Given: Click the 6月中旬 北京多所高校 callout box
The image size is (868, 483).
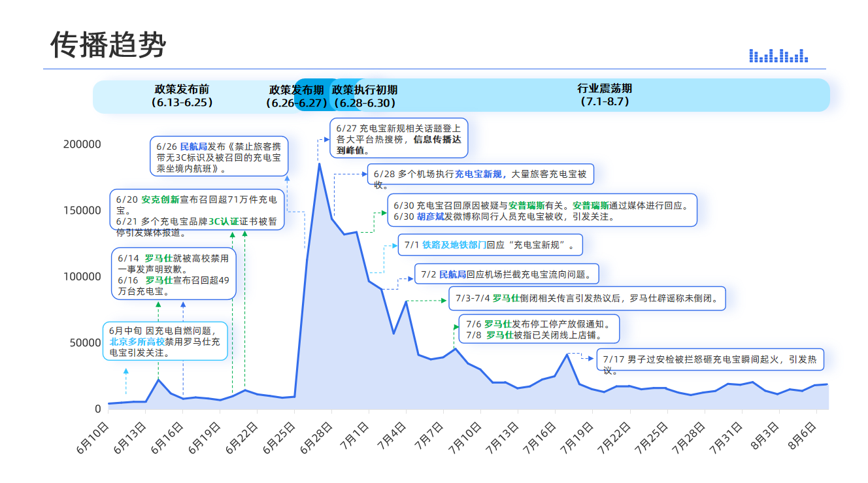Looking at the screenshot, I should [x=165, y=341].
